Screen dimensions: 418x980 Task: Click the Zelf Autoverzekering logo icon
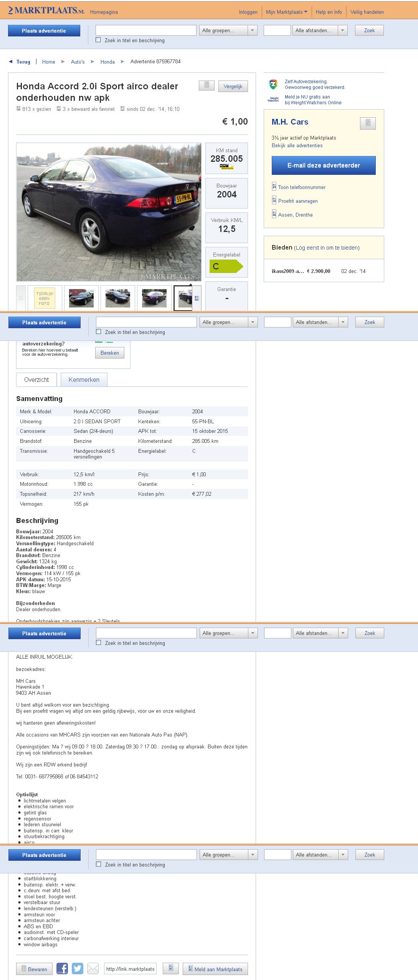[273, 84]
